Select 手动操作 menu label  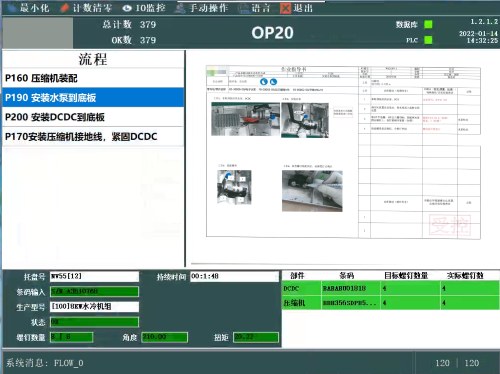(x=208, y=8)
